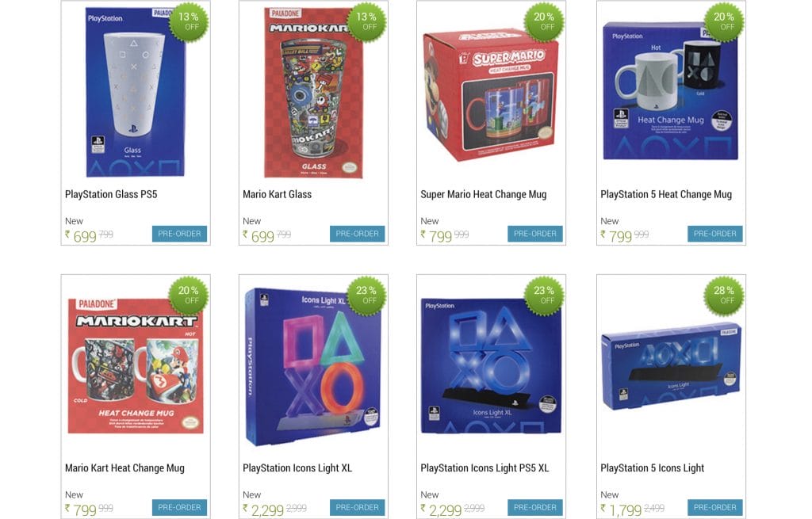The width and height of the screenshot is (812, 519).
Task: Open the PlayStation Icons Light PS5 XL title
Action: [x=485, y=468]
